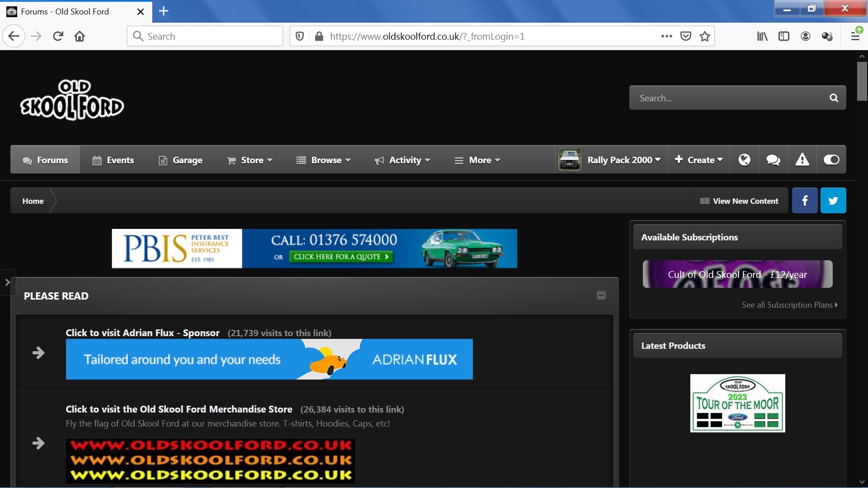Expand the Store dropdown menu
Viewport: 868px width, 488px height.
click(250, 160)
